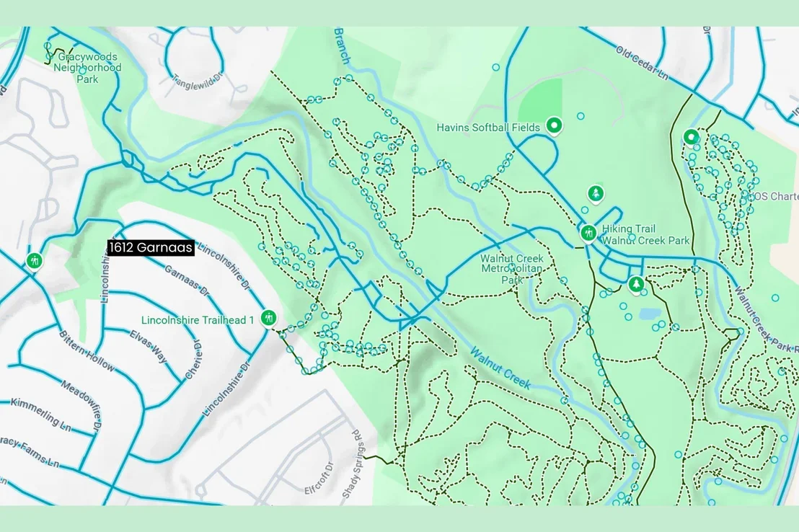Image resolution: width=799 pixels, height=532 pixels.
Task: Click the 1612 Garnaas address label
Action: pyautogui.click(x=151, y=248)
